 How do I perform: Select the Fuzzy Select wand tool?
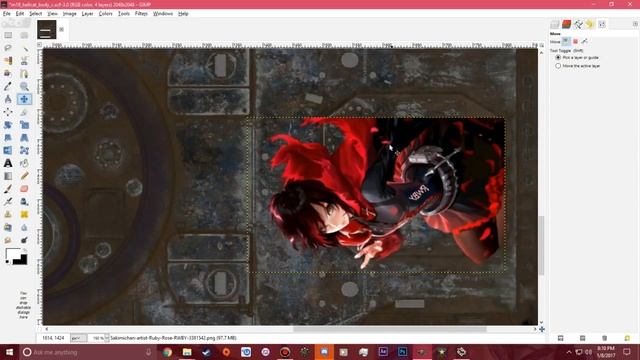(x=24, y=48)
